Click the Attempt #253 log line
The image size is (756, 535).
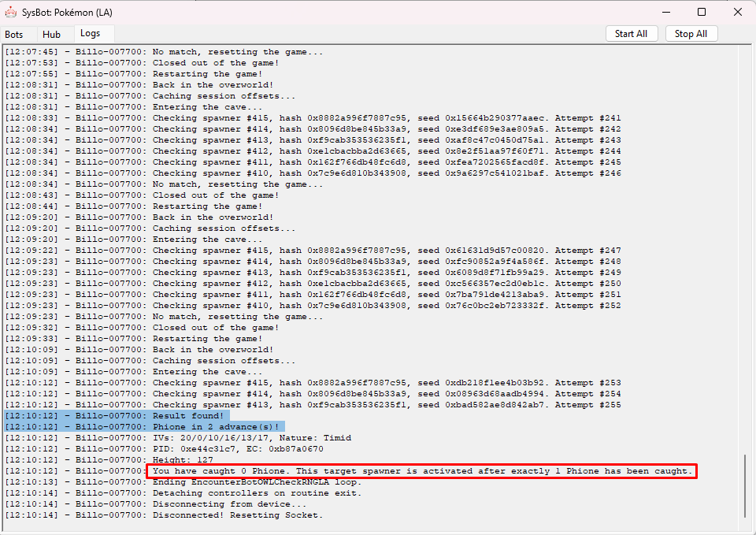pos(313,383)
